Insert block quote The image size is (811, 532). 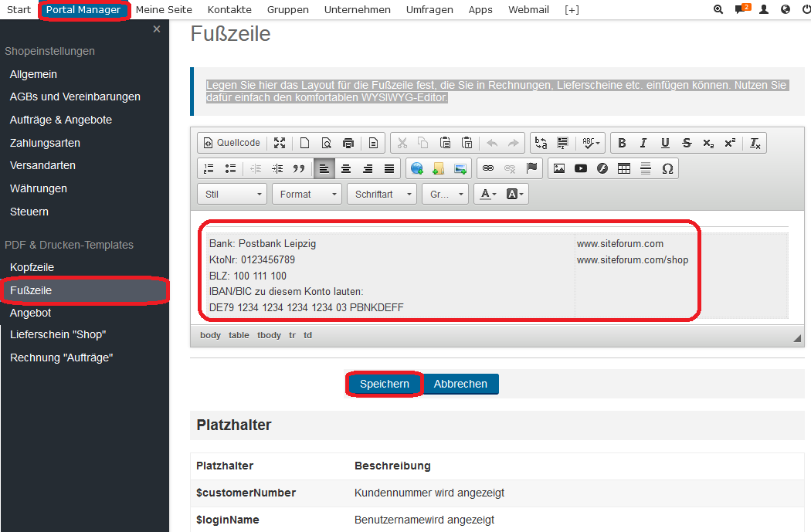click(x=299, y=168)
